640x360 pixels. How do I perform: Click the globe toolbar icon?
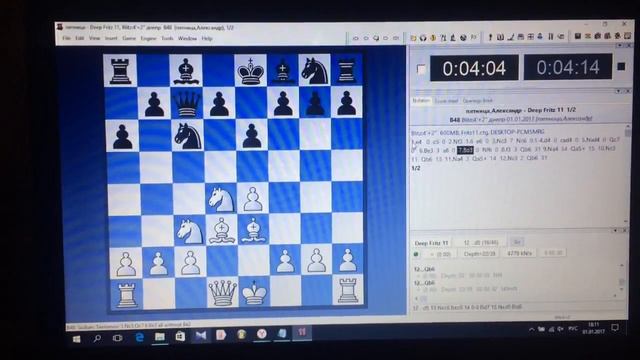[463, 38]
